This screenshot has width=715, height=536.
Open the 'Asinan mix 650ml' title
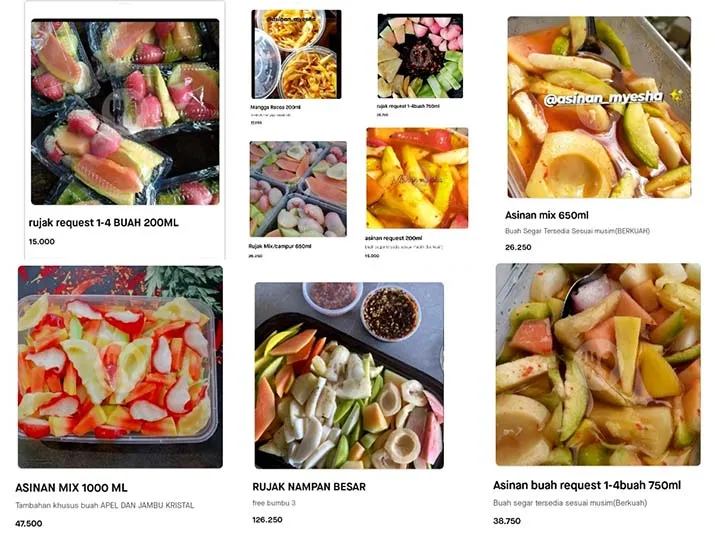click(x=547, y=215)
